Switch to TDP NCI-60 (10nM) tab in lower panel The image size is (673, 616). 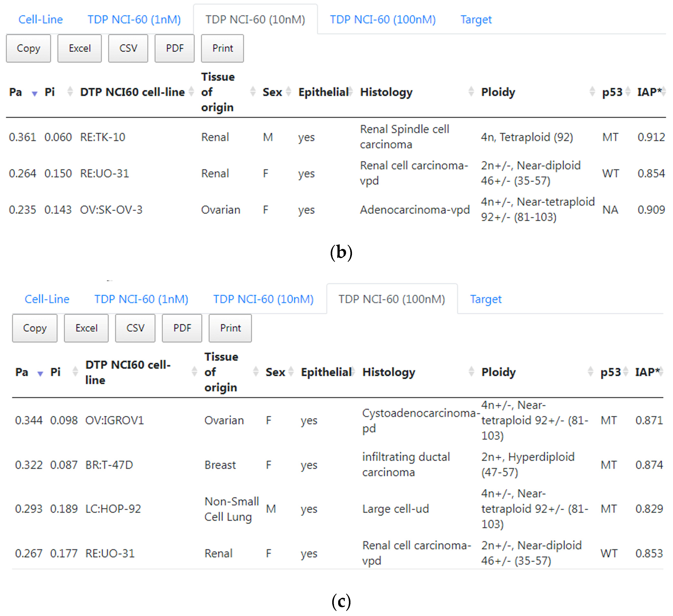pyautogui.click(x=263, y=299)
